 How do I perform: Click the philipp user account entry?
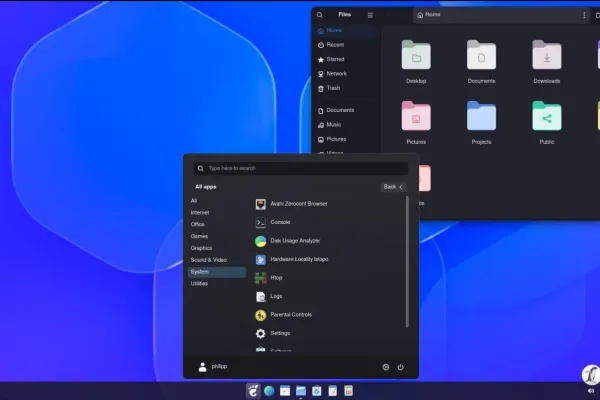coord(213,367)
